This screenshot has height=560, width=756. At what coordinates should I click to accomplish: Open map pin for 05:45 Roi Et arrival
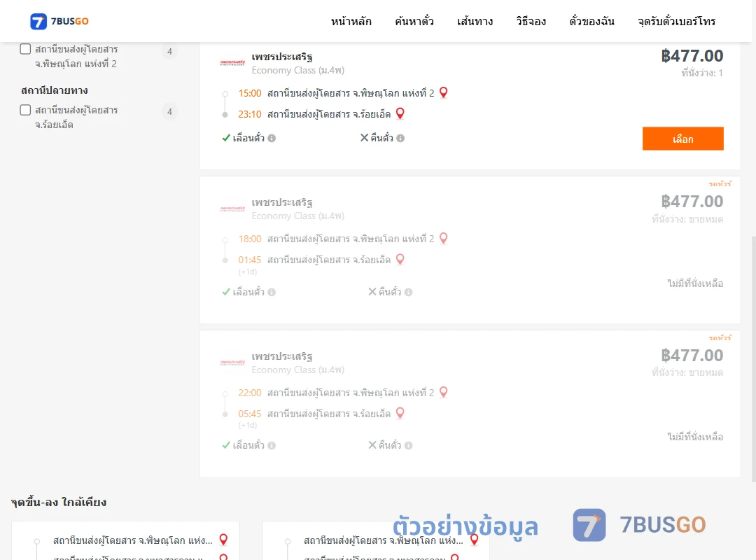pos(400,414)
